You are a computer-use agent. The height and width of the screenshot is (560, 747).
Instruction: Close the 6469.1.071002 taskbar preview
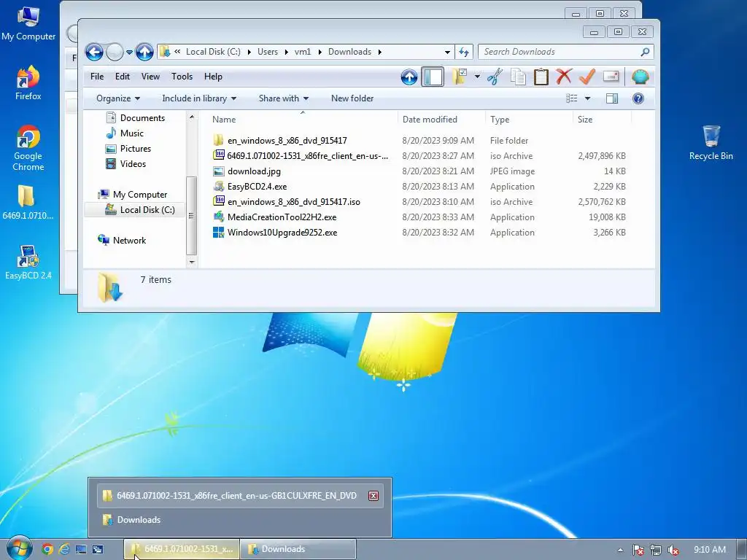click(373, 496)
